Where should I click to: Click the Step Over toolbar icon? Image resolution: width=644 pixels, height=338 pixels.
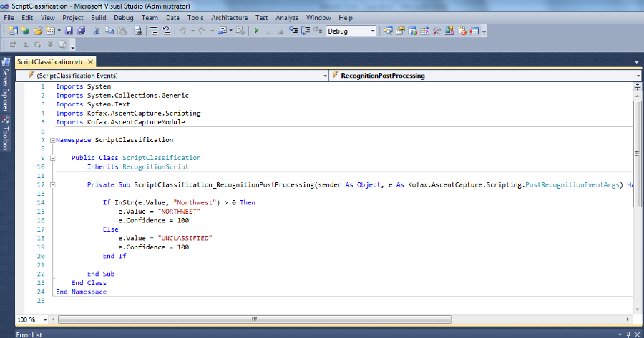pos(306,31)
